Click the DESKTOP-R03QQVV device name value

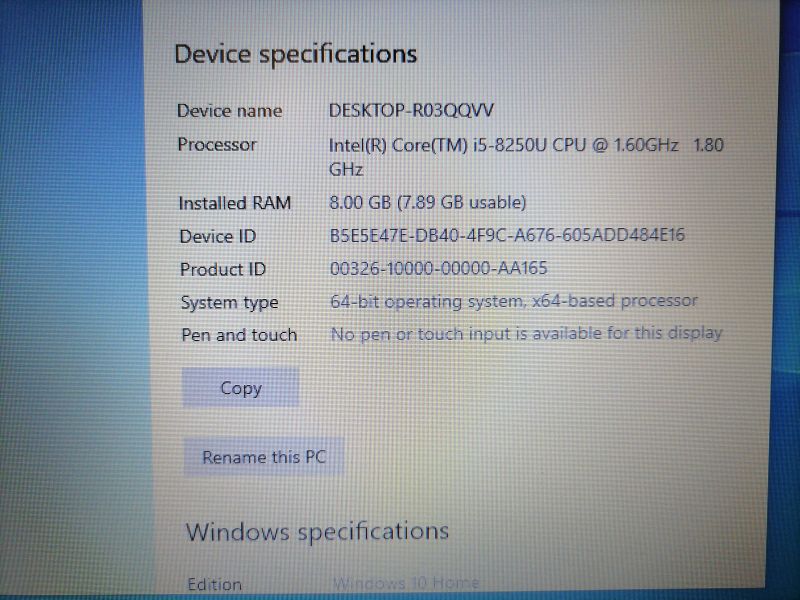411,110
